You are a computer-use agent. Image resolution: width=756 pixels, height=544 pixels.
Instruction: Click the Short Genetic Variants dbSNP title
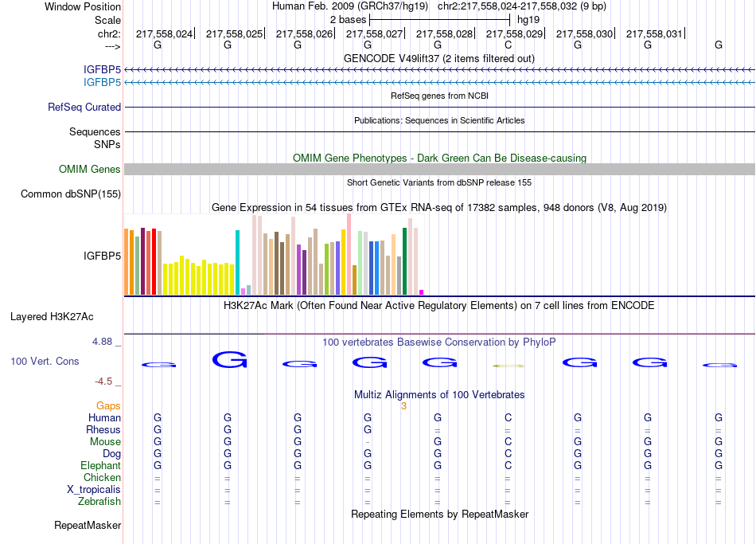(x=439, y=182)
